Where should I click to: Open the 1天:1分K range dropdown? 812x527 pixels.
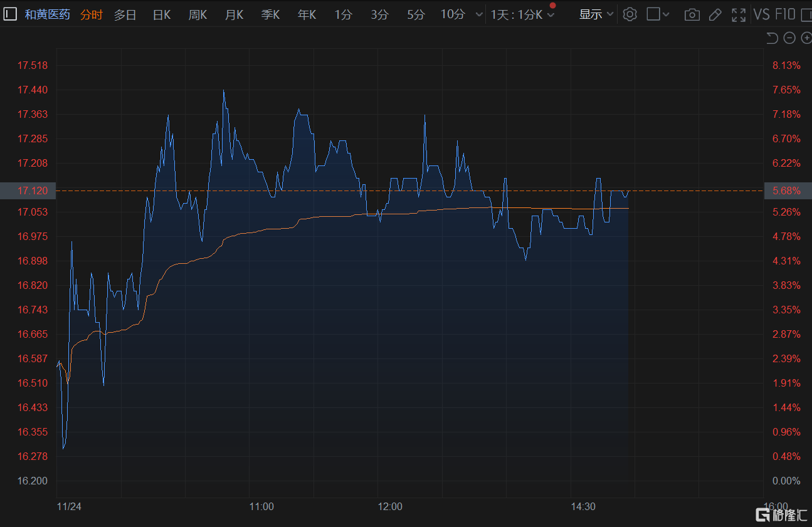point(522,14)
